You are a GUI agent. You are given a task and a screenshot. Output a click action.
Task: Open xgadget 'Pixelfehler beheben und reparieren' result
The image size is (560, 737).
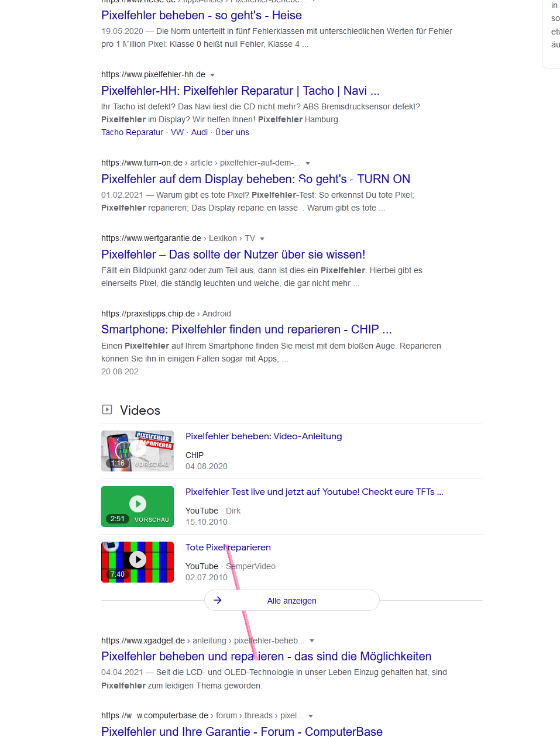266,656
